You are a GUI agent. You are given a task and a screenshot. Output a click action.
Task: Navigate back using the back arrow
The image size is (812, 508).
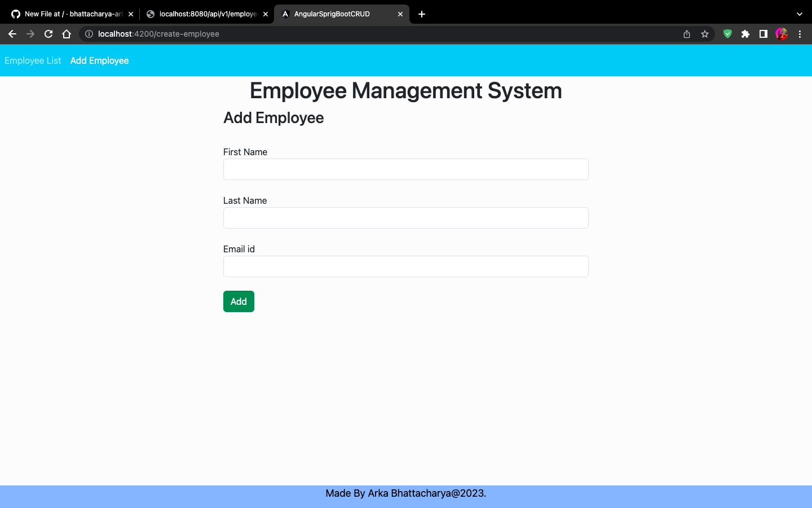point(12,34)
